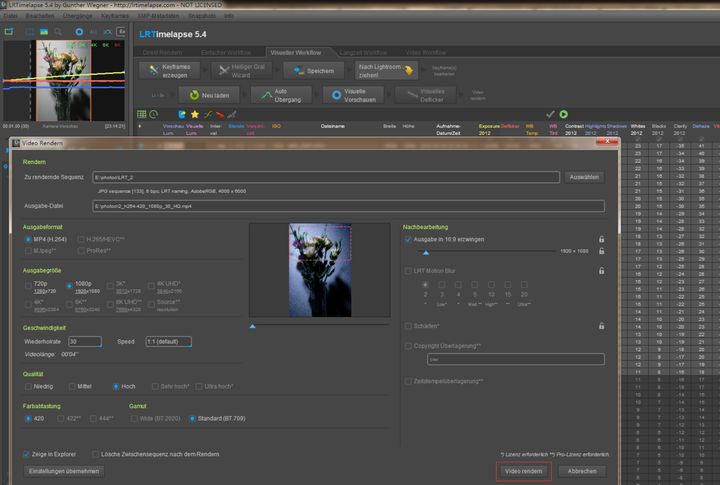
Task: Select MP4 (H.264) output format
Action: coord(28,239)
